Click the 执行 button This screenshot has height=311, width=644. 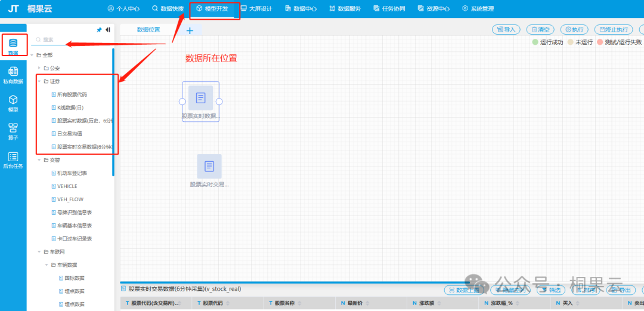point(574,29)
